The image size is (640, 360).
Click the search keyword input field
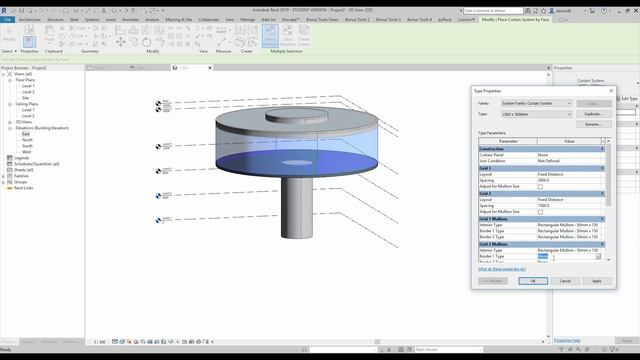tap(493, 11)
